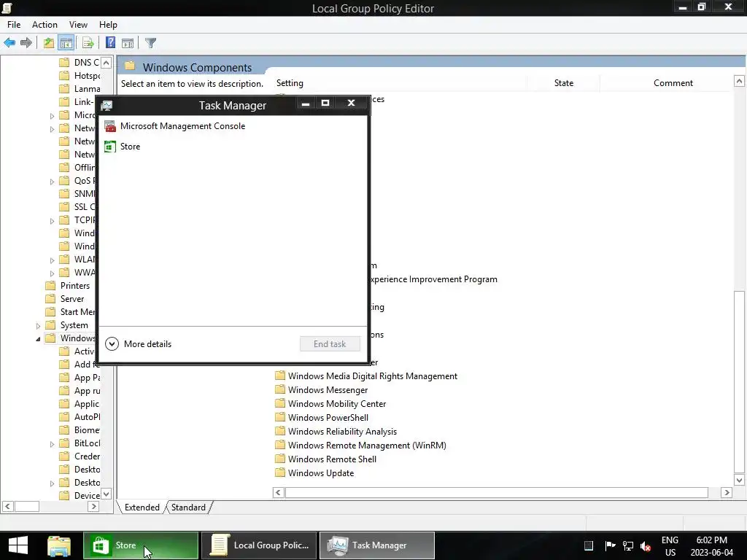
Task: Open Help with the blue question mark icon
Action: tap(111, 43)
